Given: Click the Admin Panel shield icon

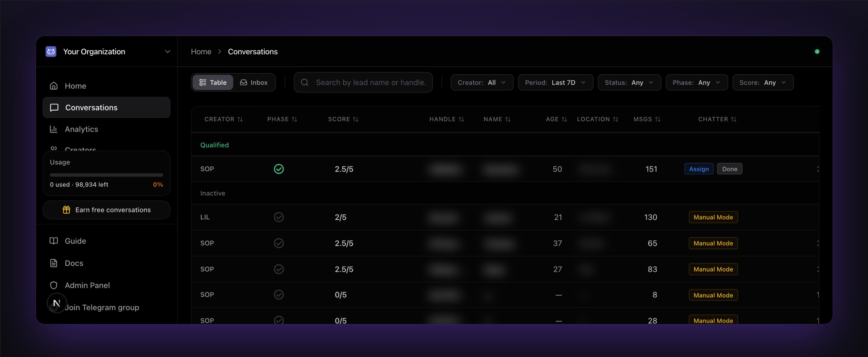Looking at the screenshot, I should tap(54, 285).
